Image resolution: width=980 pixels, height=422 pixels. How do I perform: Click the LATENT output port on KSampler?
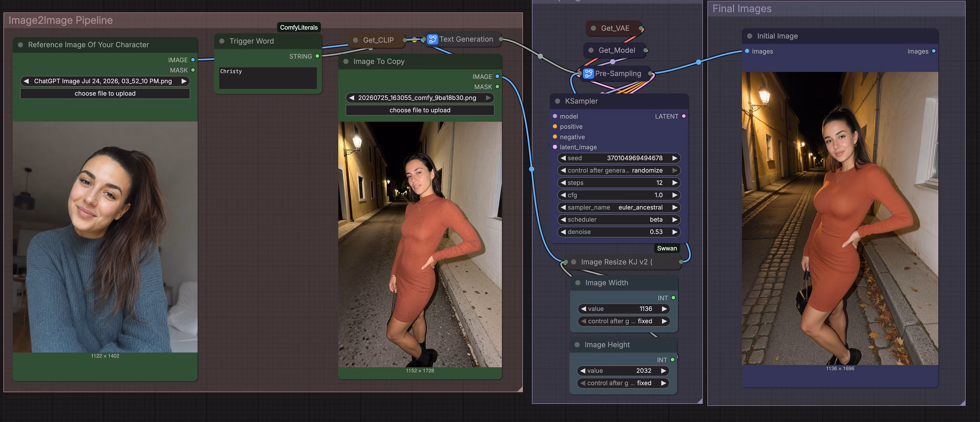click(x=684, y=116)
